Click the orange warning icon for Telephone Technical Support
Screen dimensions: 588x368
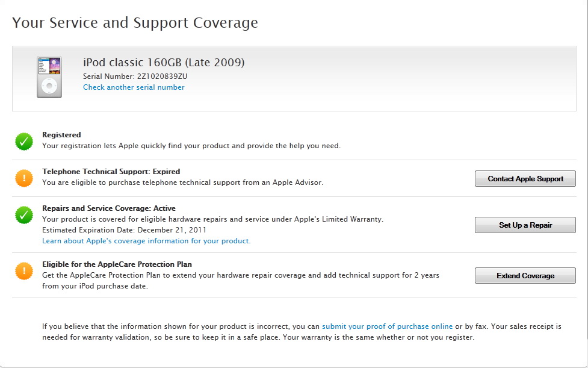coord(24,178)
